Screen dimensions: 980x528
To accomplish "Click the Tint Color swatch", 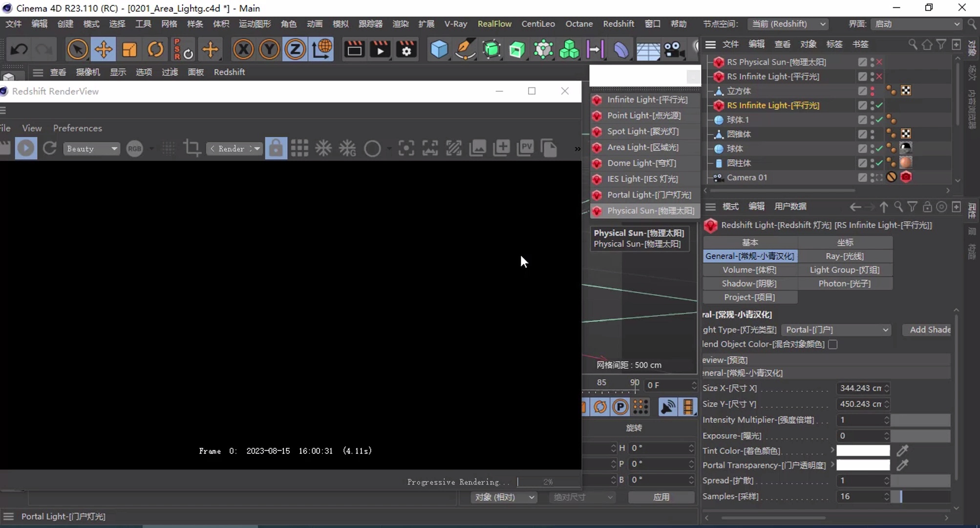I will (x=862, y=450).
